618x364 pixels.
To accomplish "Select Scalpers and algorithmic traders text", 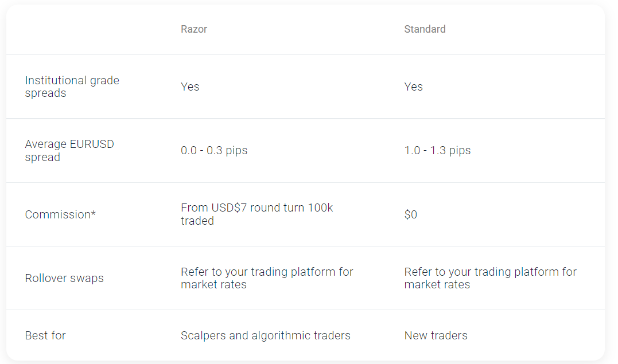I will pyautogui.click(x=265, y=335).
